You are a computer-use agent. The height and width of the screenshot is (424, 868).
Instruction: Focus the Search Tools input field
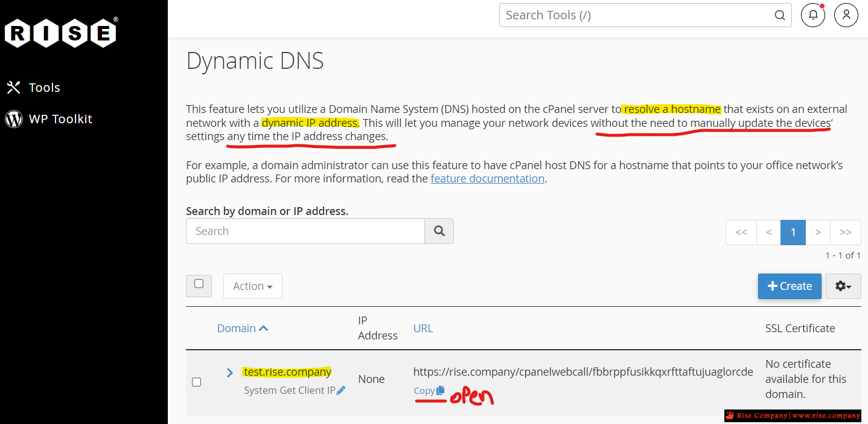coord(637,15)
